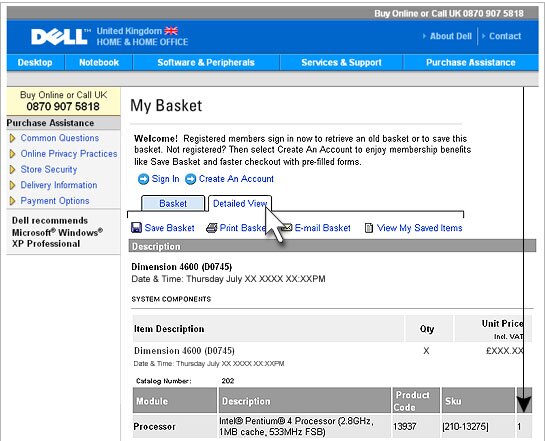The width and height of the screenshot is (545, 441).
Task: Open Delivery Information link
Action: coord(59,185)
